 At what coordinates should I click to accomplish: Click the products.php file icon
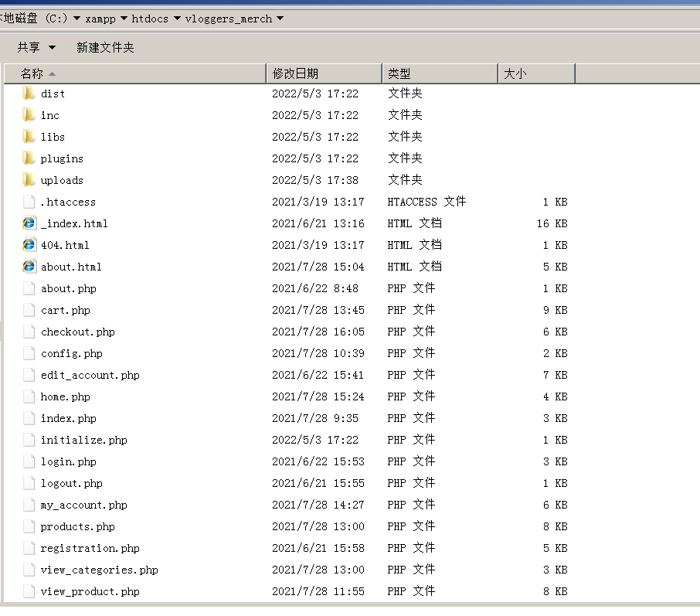(x=29, y=526)
